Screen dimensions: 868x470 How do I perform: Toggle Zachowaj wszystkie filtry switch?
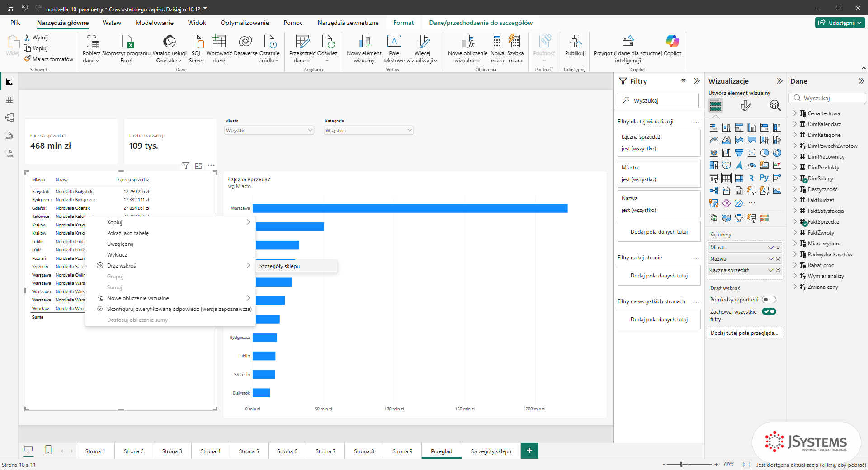pyautogui.click(x=769, y=311)
